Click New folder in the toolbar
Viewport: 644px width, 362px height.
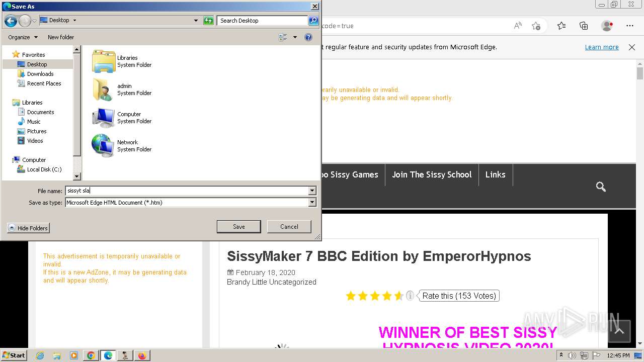point(61,37)
